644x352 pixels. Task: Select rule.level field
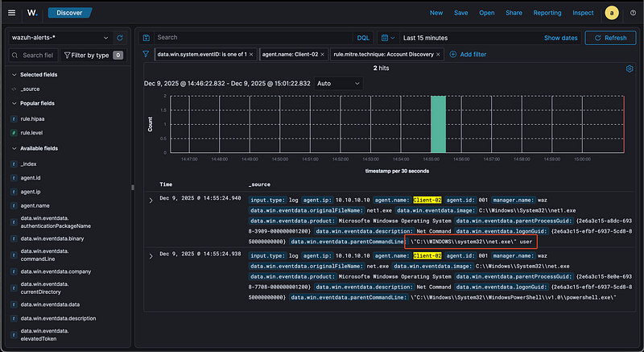[x=31, y=133]
